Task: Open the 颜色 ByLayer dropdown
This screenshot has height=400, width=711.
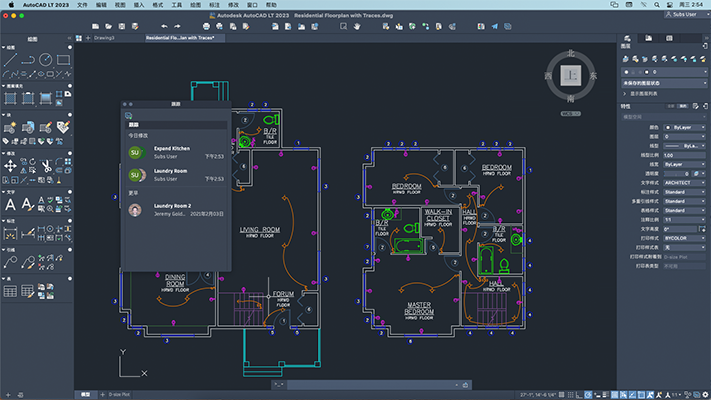Action: 683,127
